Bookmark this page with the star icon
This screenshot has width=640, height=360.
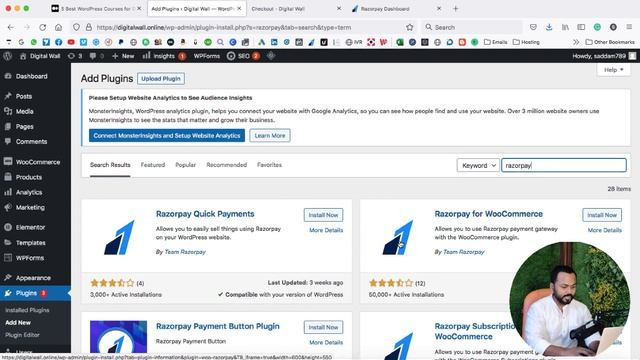pyautogui.click(x=409, y=27)
